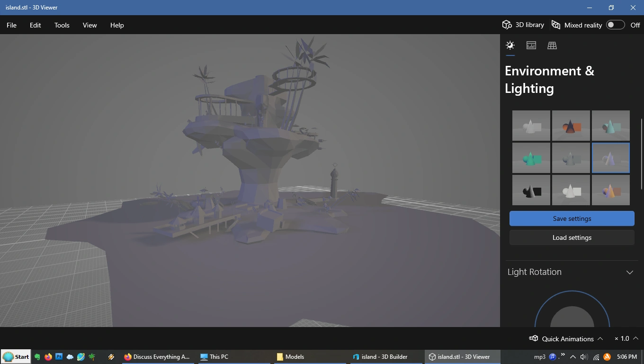Select the orange environment preset thumbnail

pos(571,125)
